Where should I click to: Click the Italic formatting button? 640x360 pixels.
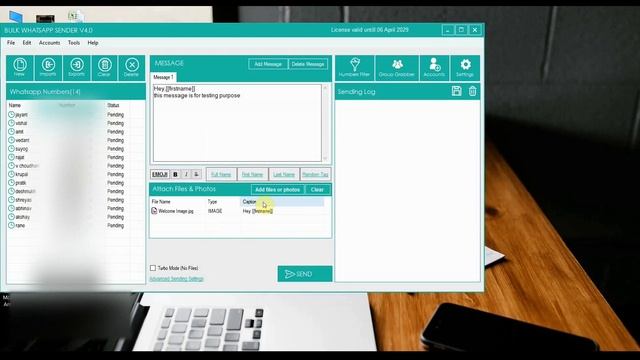[186, 174]
